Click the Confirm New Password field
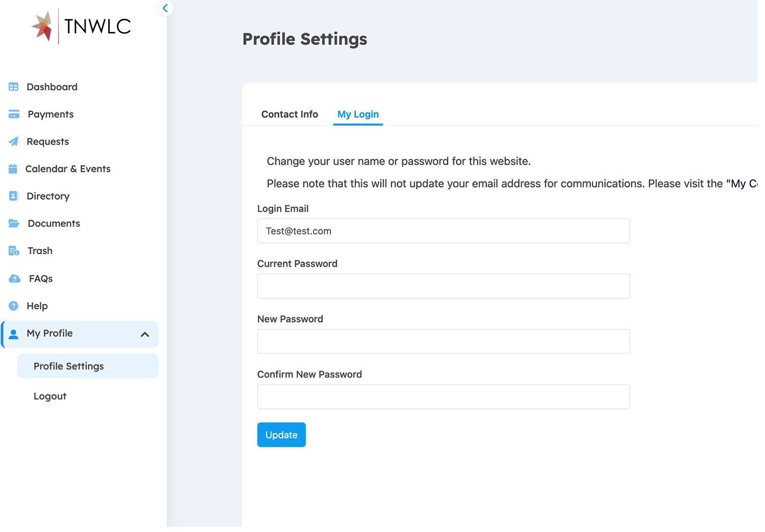Viewport: 765px width, 532px height. click(443, 397)
